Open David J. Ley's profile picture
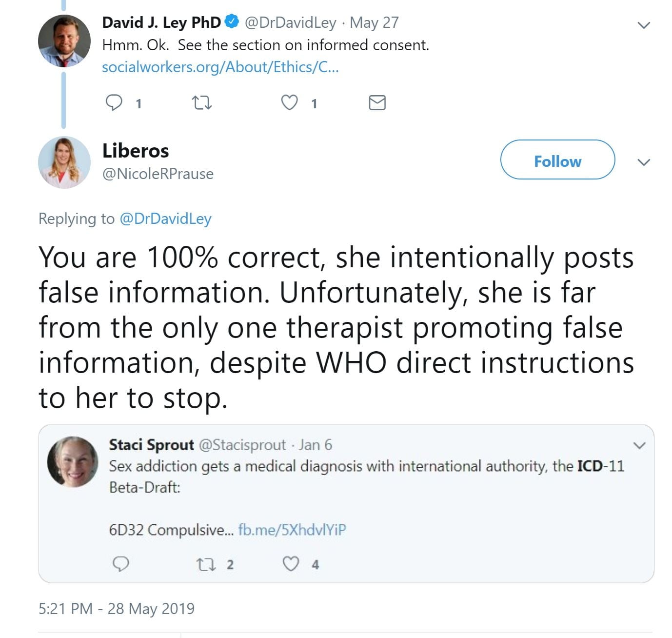 64,41
